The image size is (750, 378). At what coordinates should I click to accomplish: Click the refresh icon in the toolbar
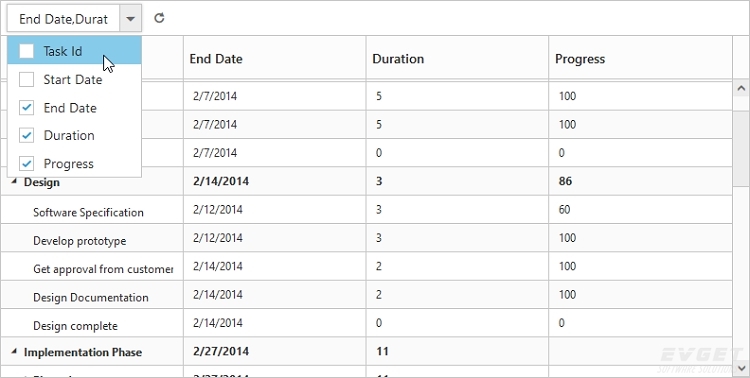click(159, 18)
